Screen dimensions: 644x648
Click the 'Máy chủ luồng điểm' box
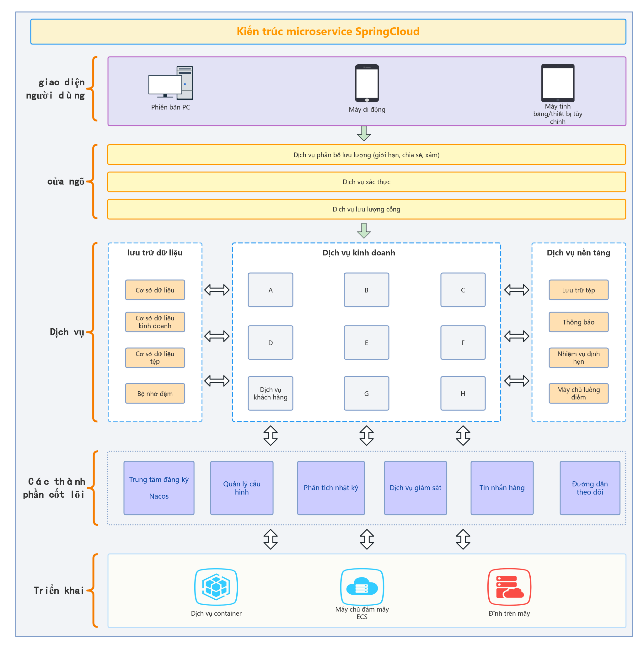tap(579, 394)
